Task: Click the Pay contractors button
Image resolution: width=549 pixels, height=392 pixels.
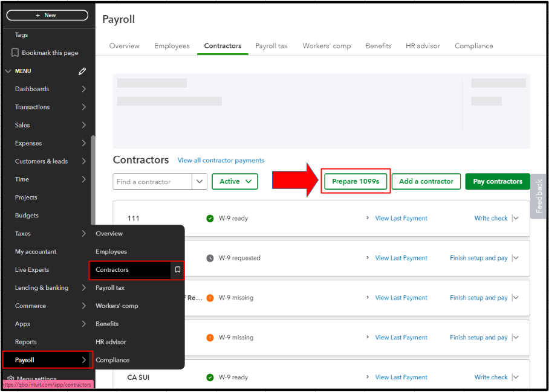Action: (498, 181)
